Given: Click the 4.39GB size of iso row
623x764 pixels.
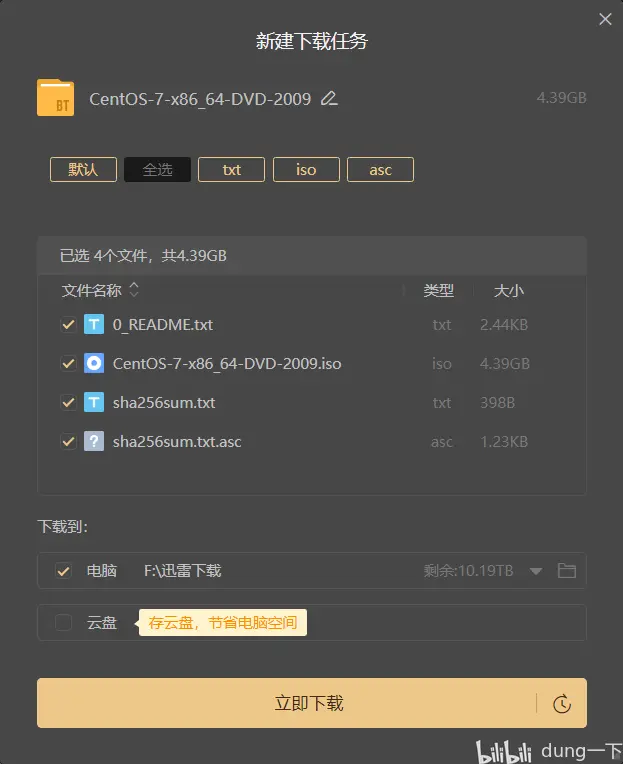Looking at the screenshot, I should click(x=505, y=363).
